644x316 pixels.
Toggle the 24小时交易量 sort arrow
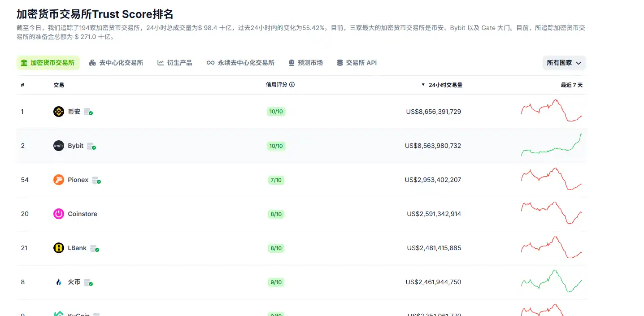[x=422, y=85]
